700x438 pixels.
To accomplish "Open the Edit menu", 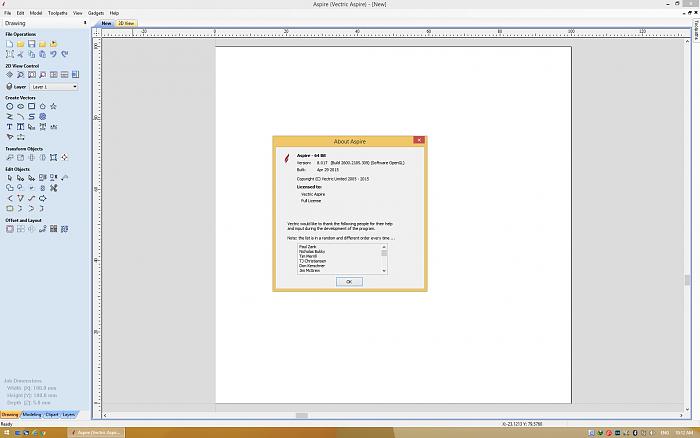I will (x=21, y=13).
